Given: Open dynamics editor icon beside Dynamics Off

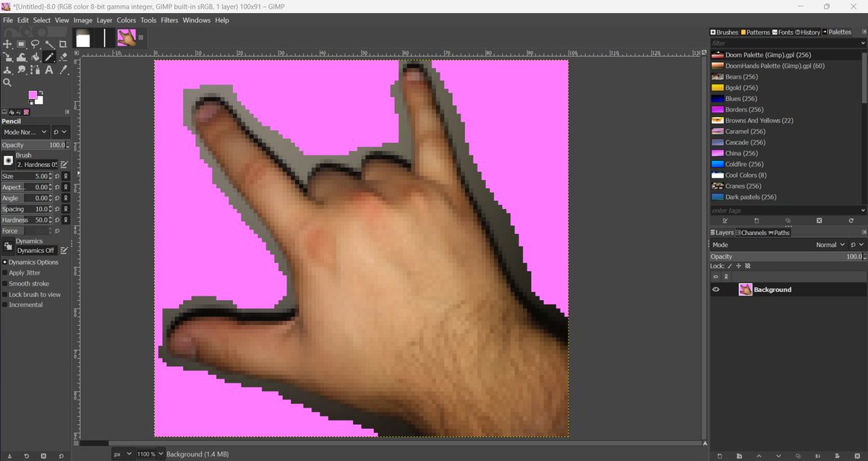Looking at the screenshot, I should pos(64,250).
